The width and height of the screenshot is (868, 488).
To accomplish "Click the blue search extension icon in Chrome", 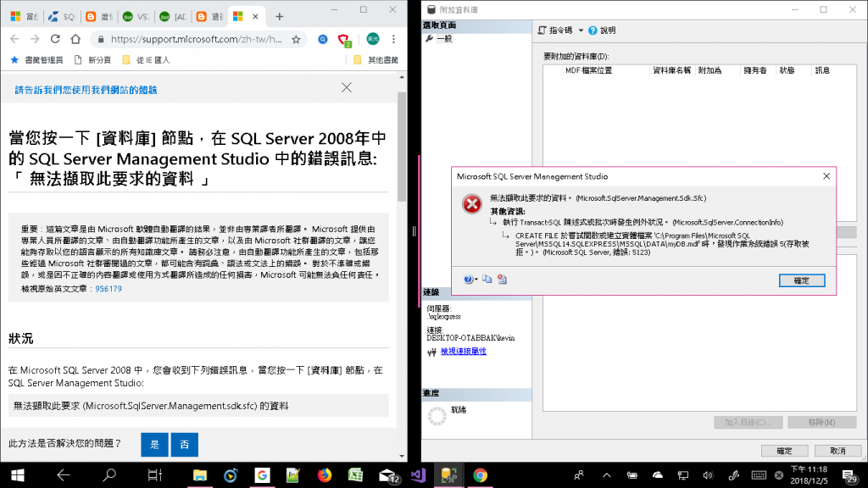I will [x=323, y=39].
